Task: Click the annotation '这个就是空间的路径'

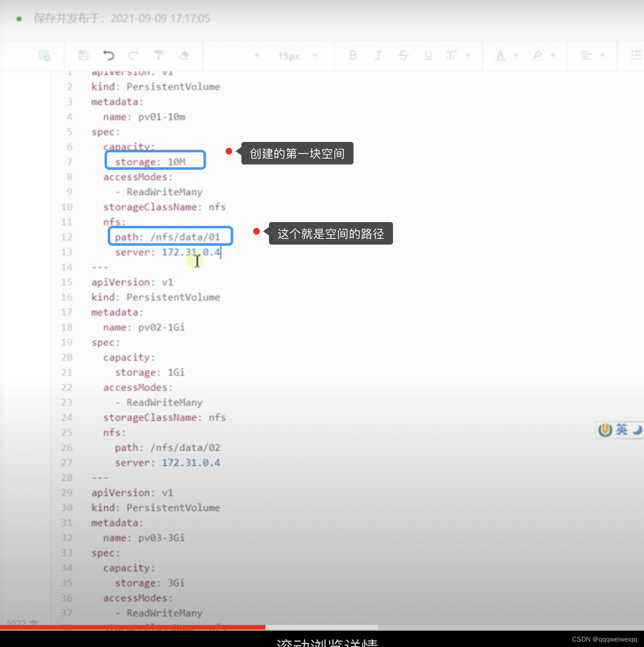Action: 331,233
